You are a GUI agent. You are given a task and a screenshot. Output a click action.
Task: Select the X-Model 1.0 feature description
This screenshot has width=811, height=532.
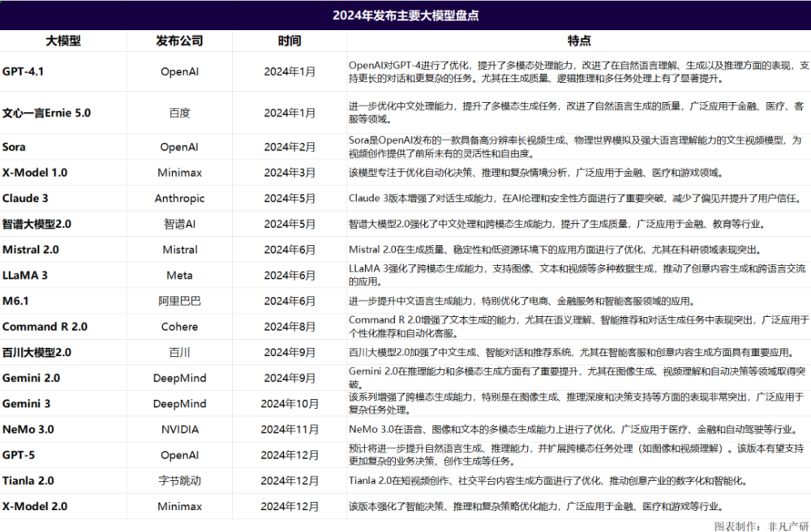[534, 173]
